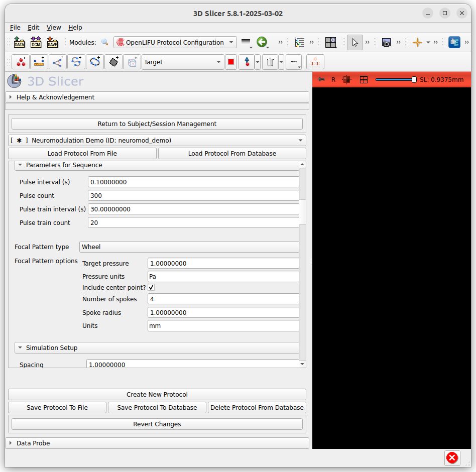Open the delete options dropdown arrow
The width and height of the screenshot is (476, 472).
tap(281, 62)
